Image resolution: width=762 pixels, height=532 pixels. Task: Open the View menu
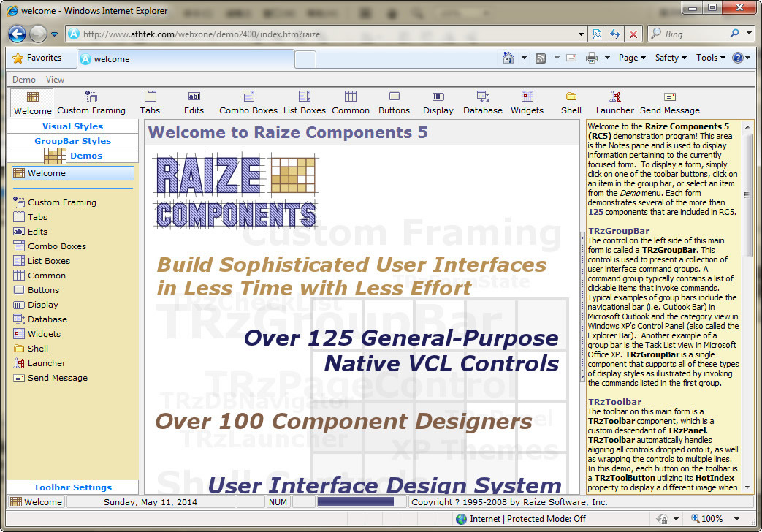click(55, 80)
